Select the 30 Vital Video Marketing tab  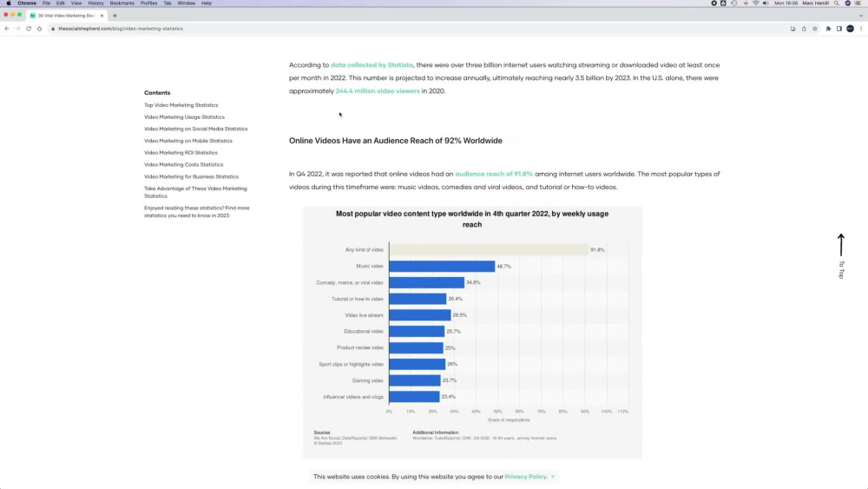pos(67,16)
